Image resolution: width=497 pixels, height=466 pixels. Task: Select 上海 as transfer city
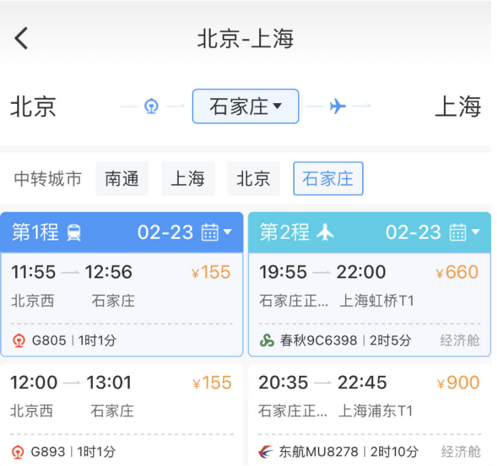pyautogui.click(x=188, y=178)
